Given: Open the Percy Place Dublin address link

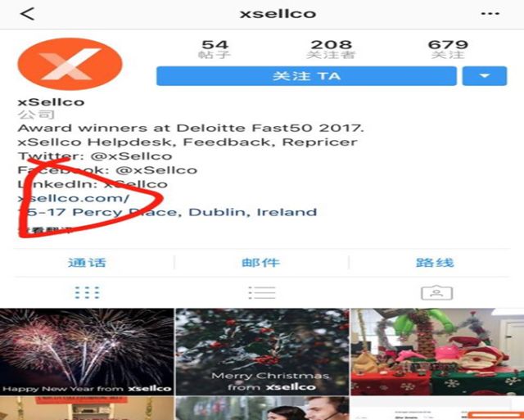Looking at the screenshot, I should [167, 213].
